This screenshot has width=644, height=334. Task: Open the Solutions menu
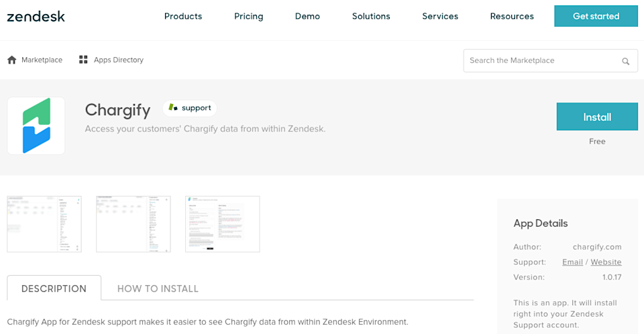pyautogui.click(x=371, y=16)
